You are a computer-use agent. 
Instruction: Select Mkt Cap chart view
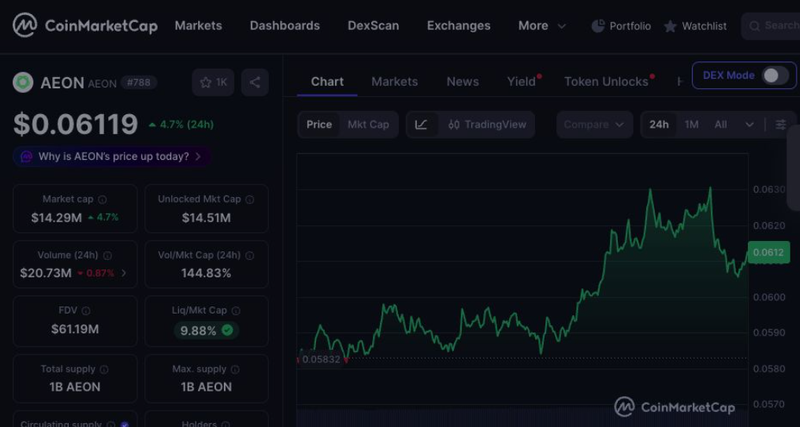coord(368,124)
